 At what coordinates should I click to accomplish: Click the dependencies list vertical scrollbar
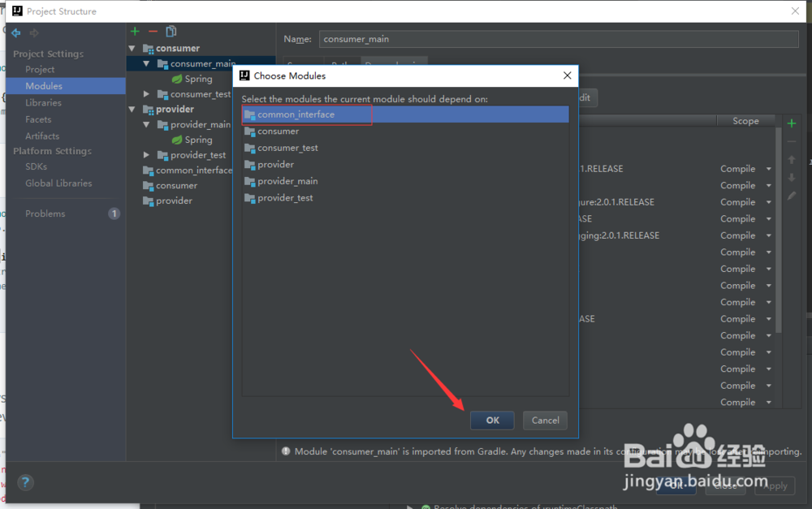779,231
